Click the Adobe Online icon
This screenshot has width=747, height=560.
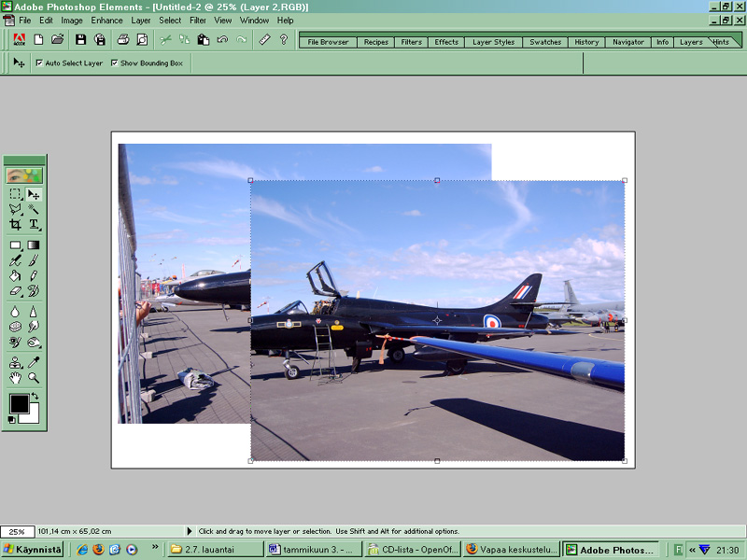point(19,39)
